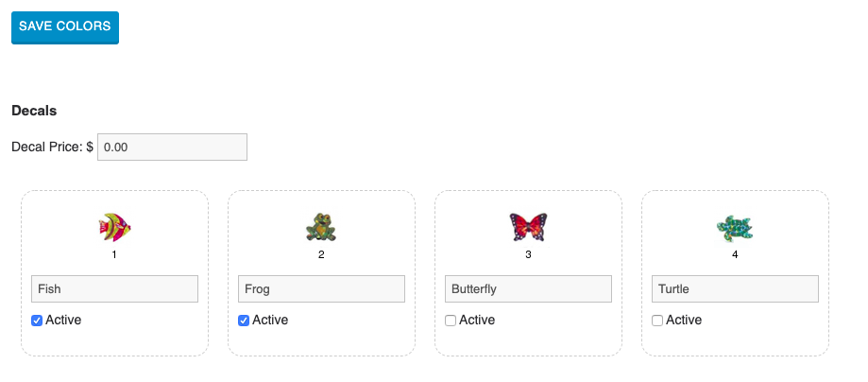
Task: Click the Active label under Turtle
Action: tap(684, 321)
